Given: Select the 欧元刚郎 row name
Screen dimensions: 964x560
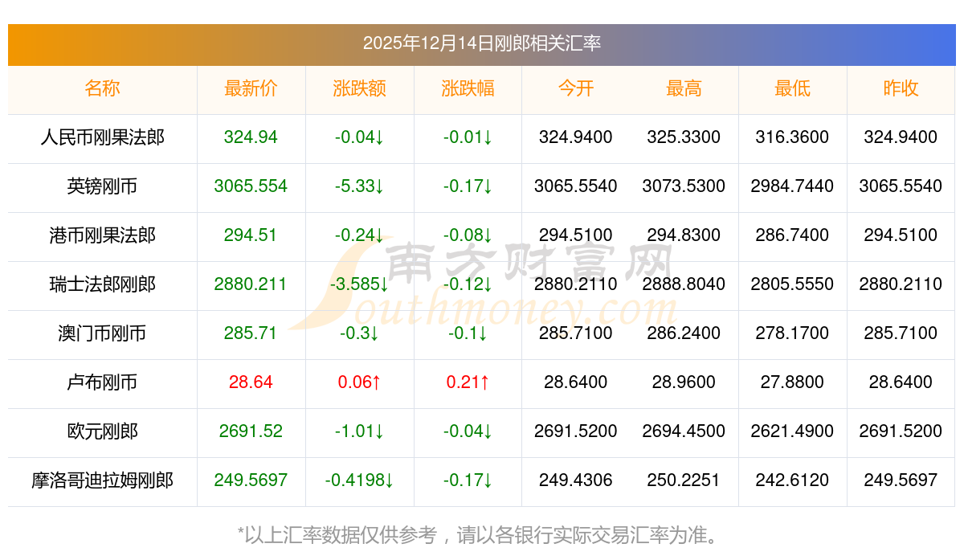Looking at the screenshot, I should (103, 431).
